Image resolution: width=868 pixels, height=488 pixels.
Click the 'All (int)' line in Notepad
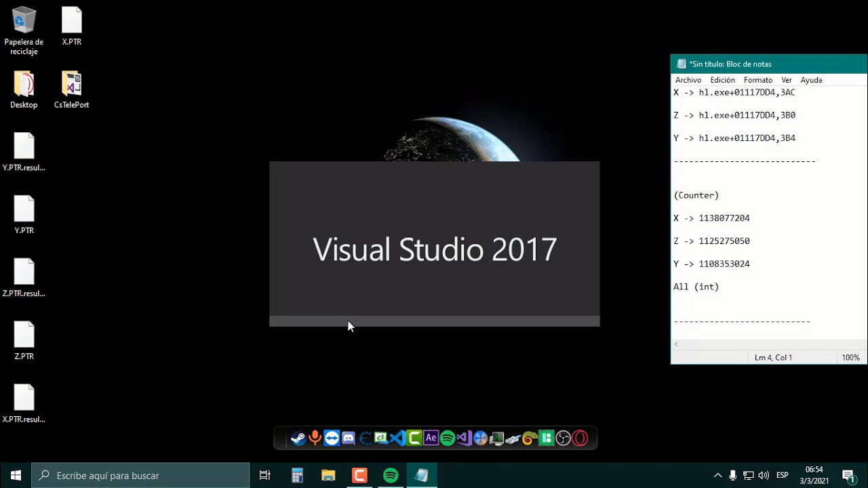click(696, 287)
